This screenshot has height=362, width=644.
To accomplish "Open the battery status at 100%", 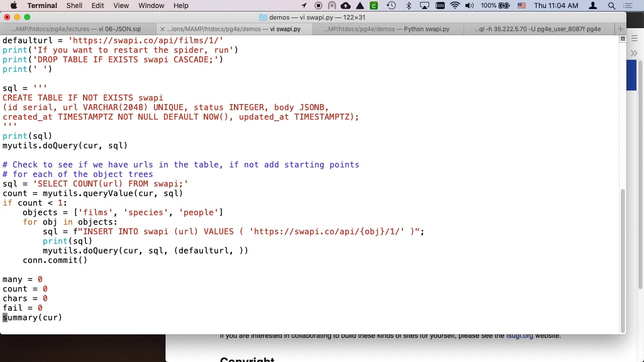I will pos(495,6).
